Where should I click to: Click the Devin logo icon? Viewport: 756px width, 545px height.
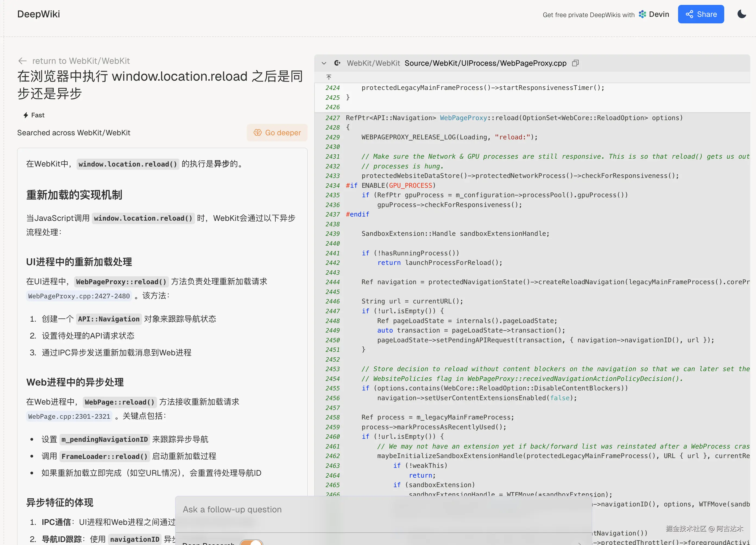[642, 14]
